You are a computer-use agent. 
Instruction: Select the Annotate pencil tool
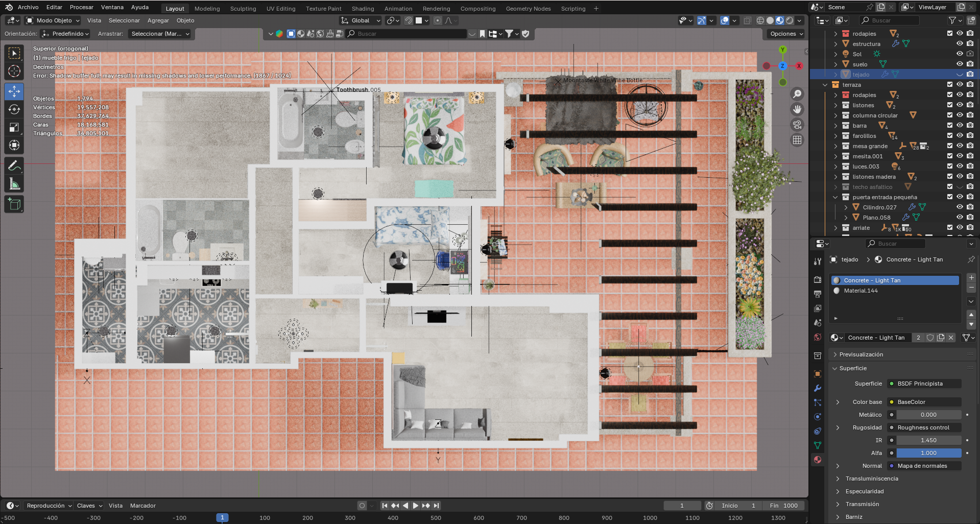14,165
